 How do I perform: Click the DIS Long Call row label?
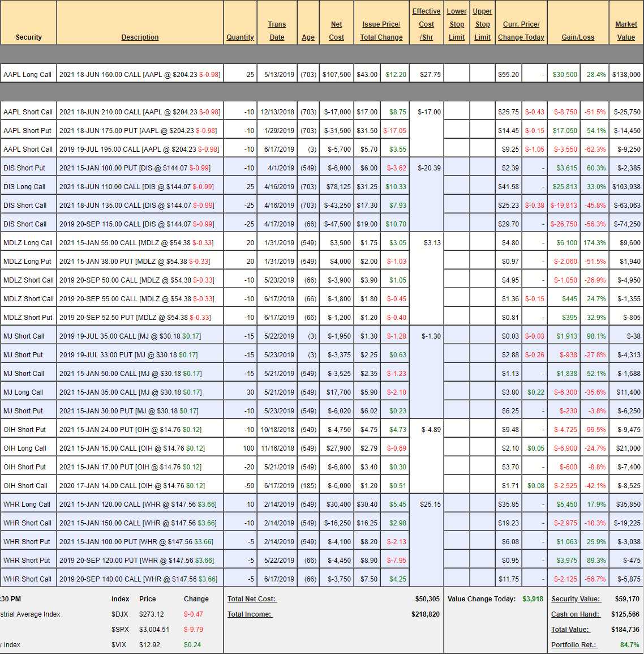tap(24, 187)
